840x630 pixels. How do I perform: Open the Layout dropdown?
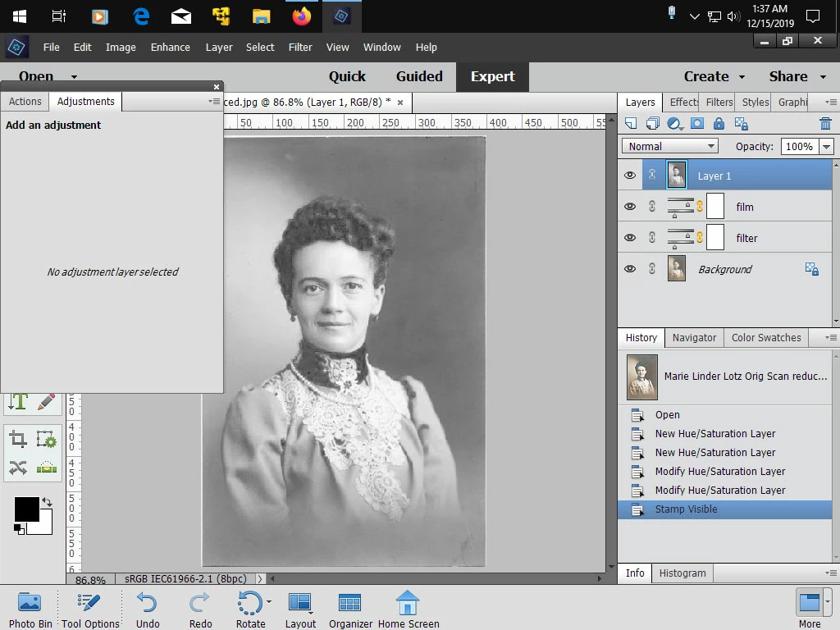click(x=300, y=609)
